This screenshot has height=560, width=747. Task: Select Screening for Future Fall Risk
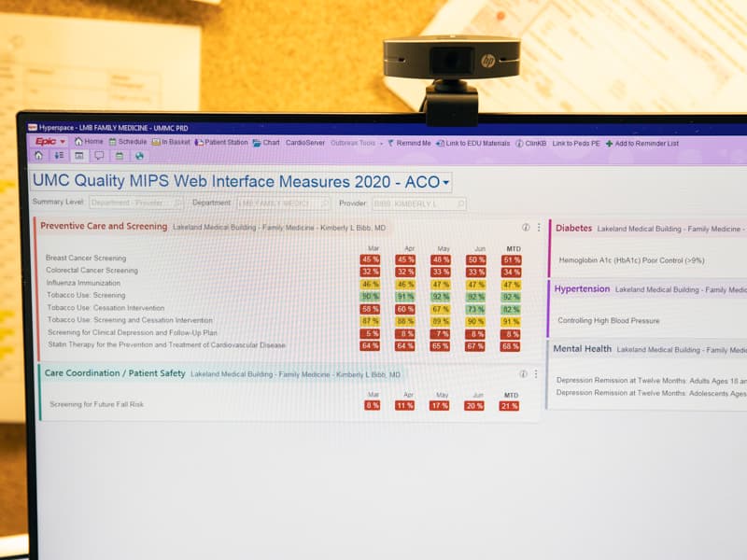96,404
